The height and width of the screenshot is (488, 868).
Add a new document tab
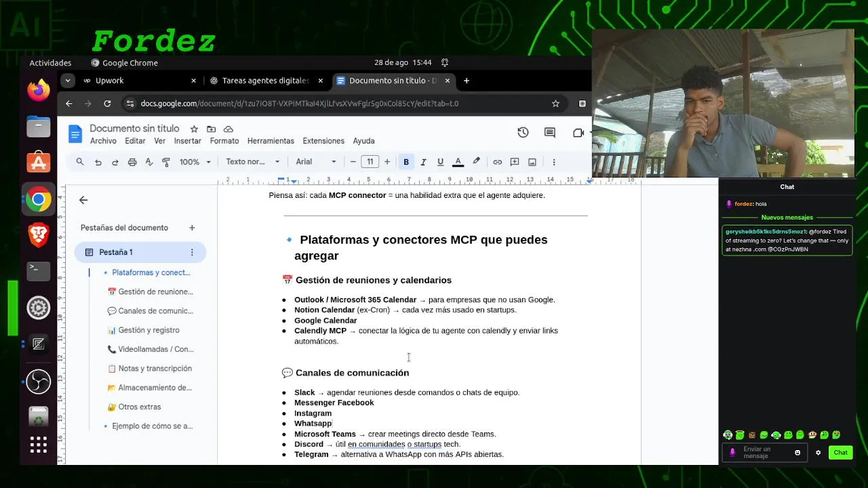tap(192, 228)
